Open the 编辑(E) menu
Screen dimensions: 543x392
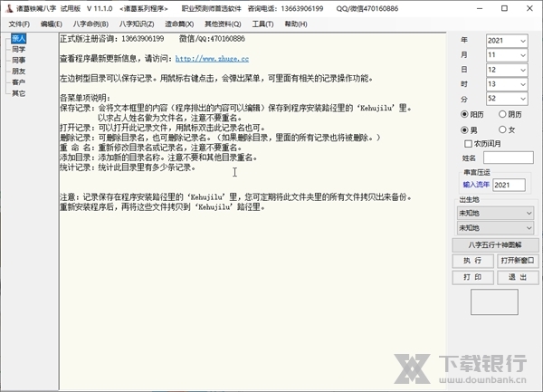coord(52,24)
